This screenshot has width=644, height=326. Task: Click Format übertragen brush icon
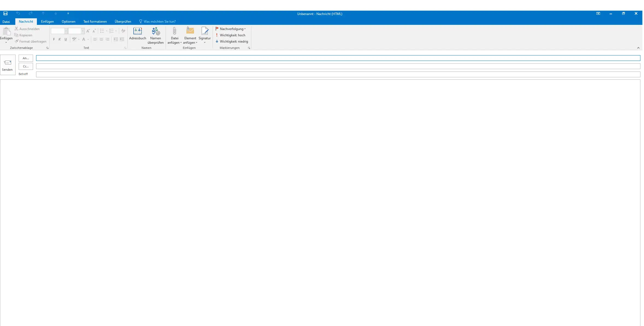point(17,42)
